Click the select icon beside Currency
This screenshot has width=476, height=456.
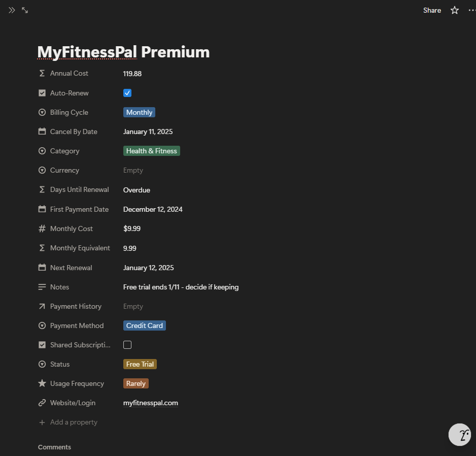[42, 170]
